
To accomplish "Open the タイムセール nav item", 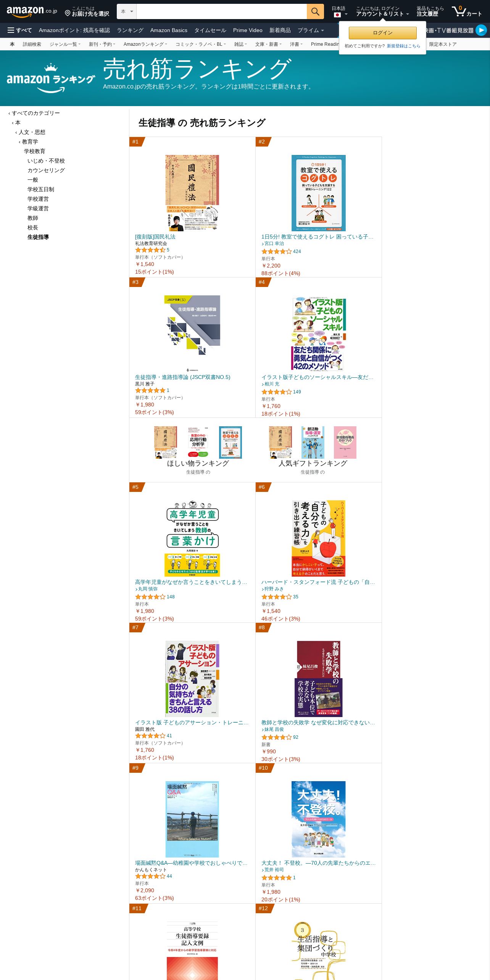I will [x=210, y=30].
